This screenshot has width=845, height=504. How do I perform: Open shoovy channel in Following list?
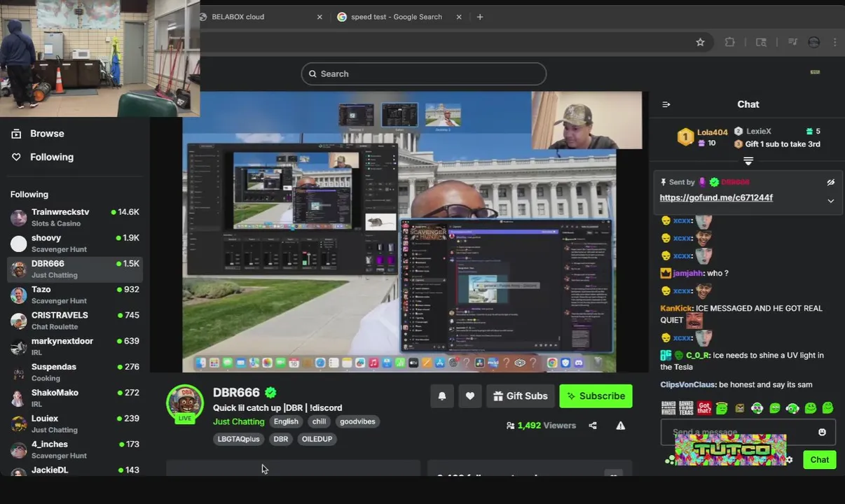click(74, 243)
